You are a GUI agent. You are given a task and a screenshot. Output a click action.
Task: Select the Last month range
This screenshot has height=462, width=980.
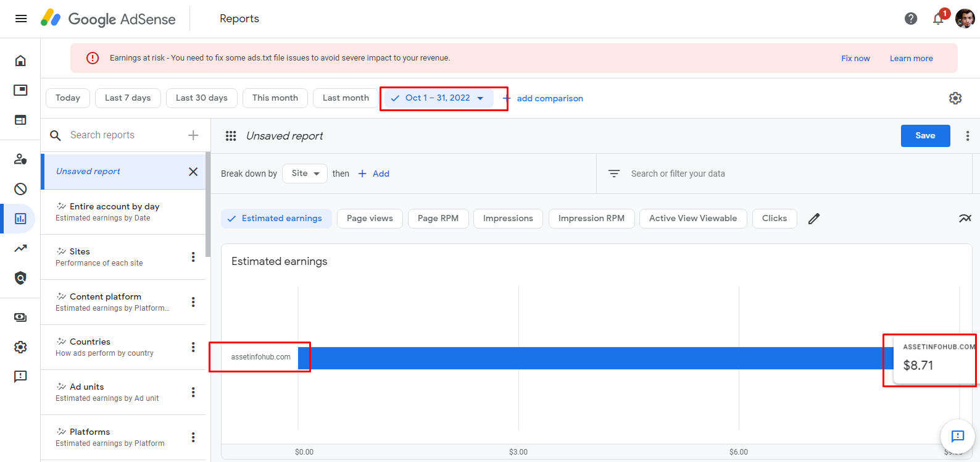346,98
